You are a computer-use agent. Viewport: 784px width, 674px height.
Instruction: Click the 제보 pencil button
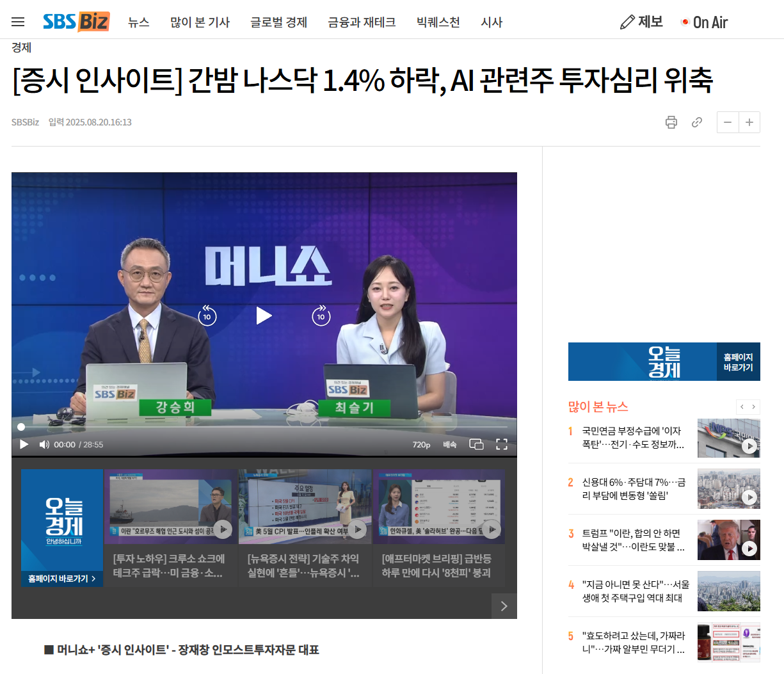641,22
